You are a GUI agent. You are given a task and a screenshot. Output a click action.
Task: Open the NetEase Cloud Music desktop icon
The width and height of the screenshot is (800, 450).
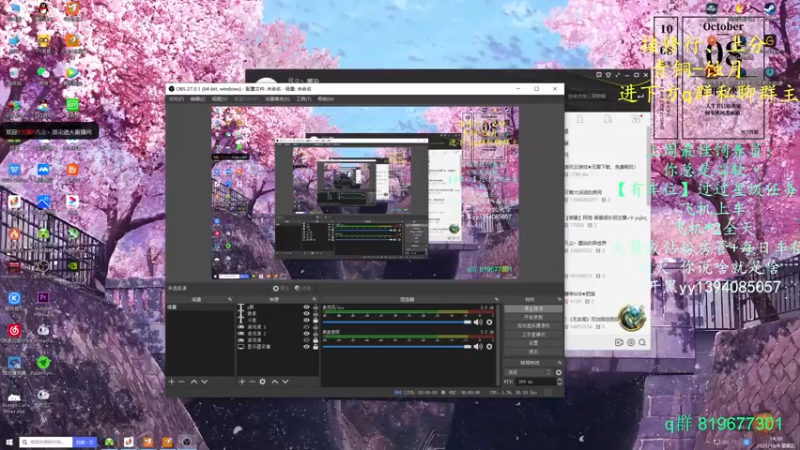(14, 331)
